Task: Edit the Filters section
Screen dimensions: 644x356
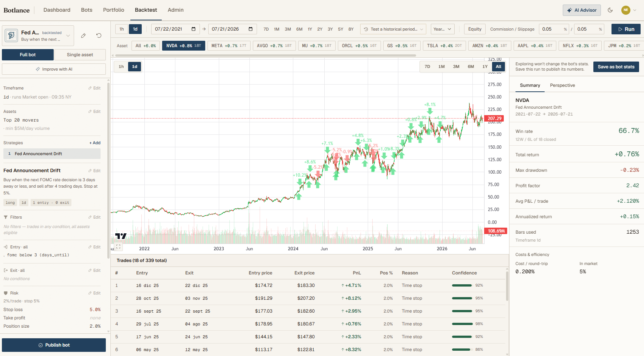Action: (x=94, y=217)
